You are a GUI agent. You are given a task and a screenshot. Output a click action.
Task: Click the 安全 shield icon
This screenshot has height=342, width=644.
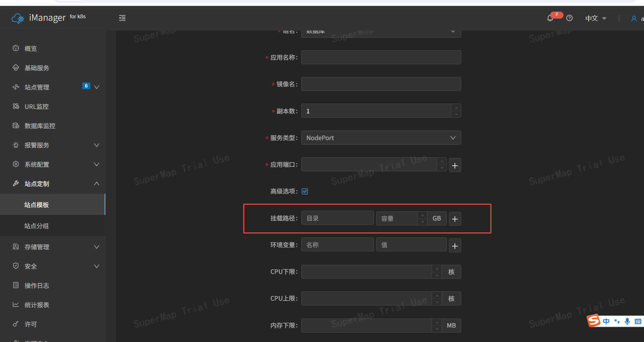point(16,266)
